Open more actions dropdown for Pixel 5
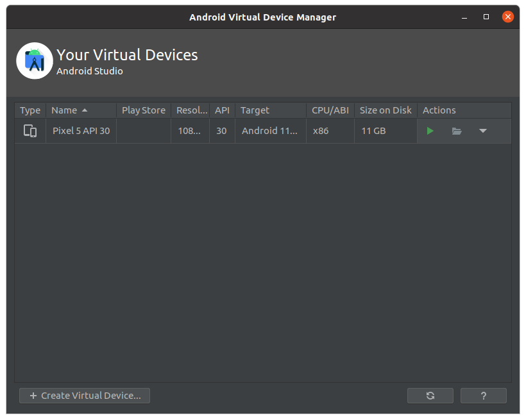The height and width of the screenshot is (420, 526). (483, 131)
